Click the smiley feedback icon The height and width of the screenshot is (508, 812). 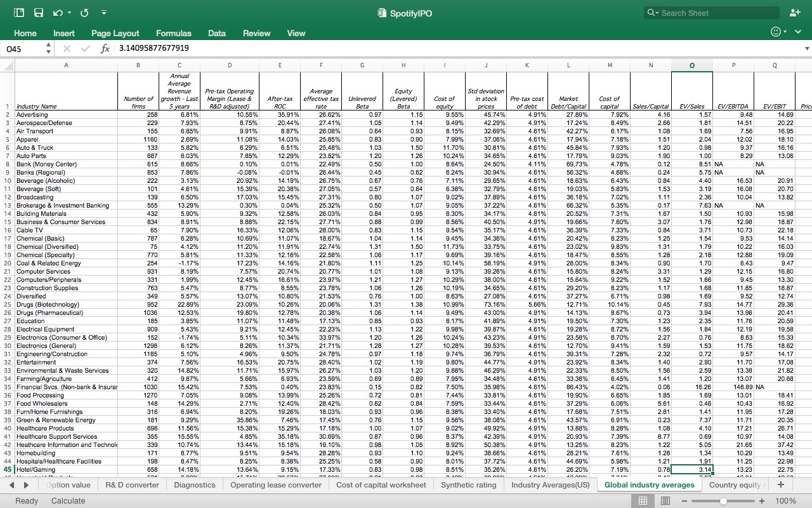tap(775, 31)
